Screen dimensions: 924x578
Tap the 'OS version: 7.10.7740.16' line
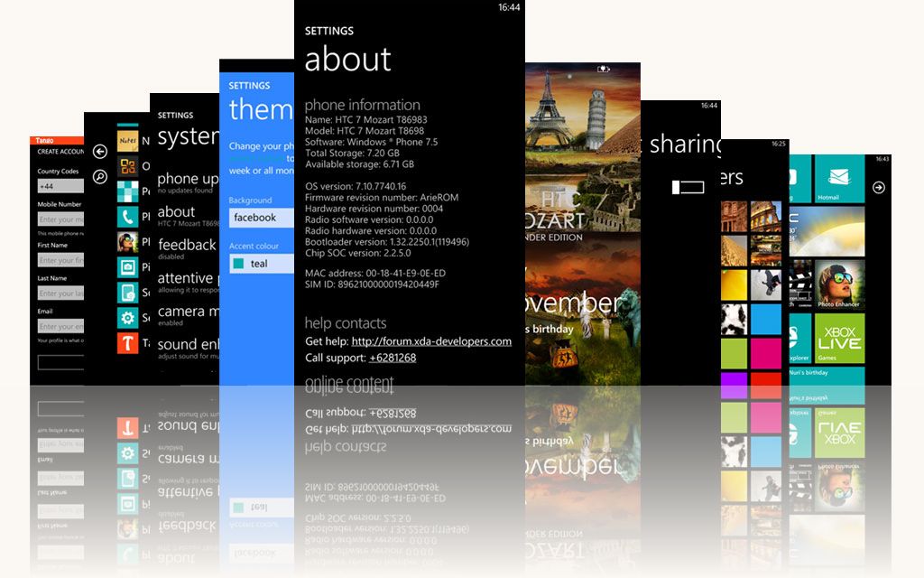point(356,186)
